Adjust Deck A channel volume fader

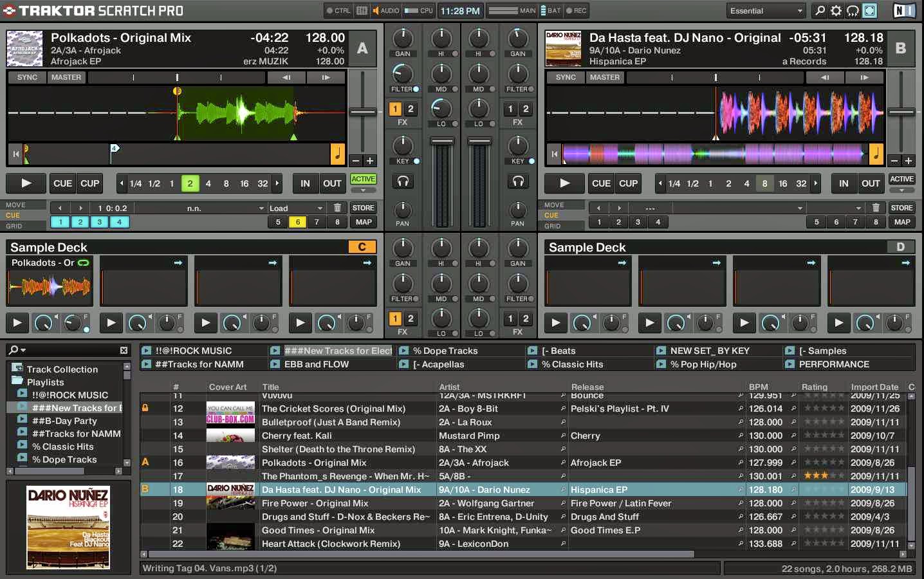coord(442,141)
